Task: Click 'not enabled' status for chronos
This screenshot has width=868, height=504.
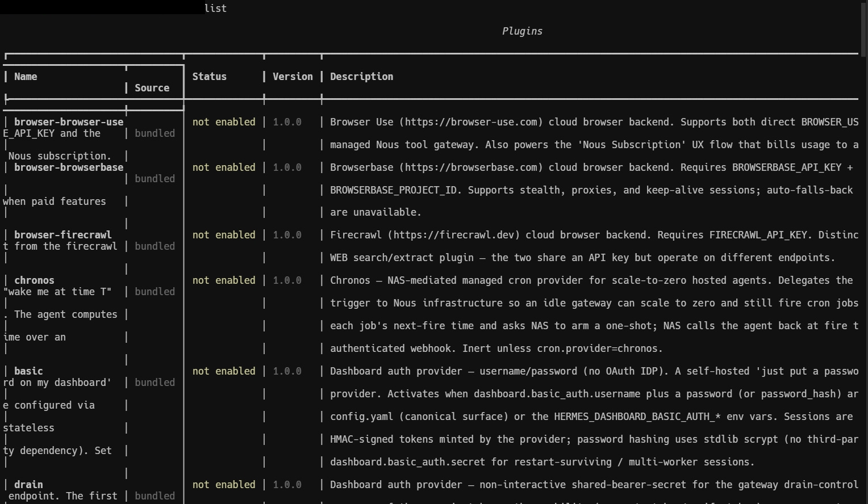Action: pyautogui.click(x=224, y=280)
